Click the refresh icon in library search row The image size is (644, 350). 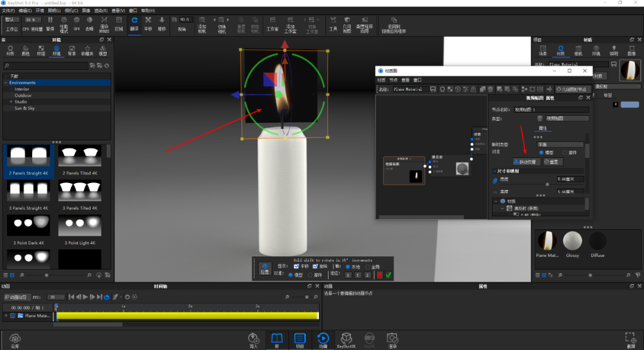click(107, 66)
